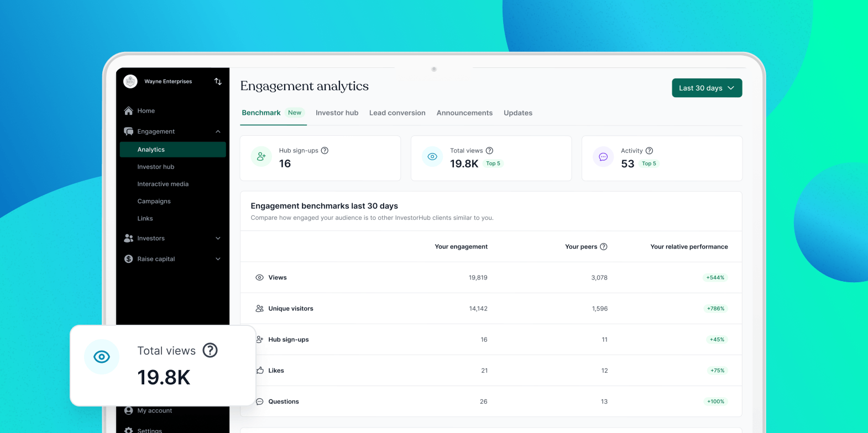Click the Investors people icon
The image size is (868, 433).
(x=129, y=238)
